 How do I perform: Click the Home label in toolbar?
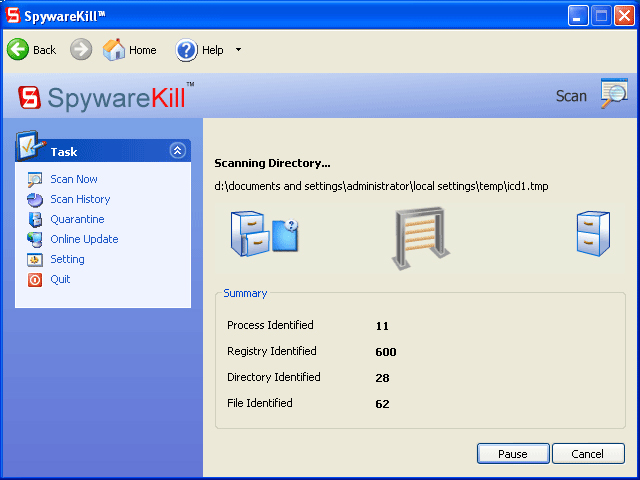pyautogui.click(x=142, y=50)
